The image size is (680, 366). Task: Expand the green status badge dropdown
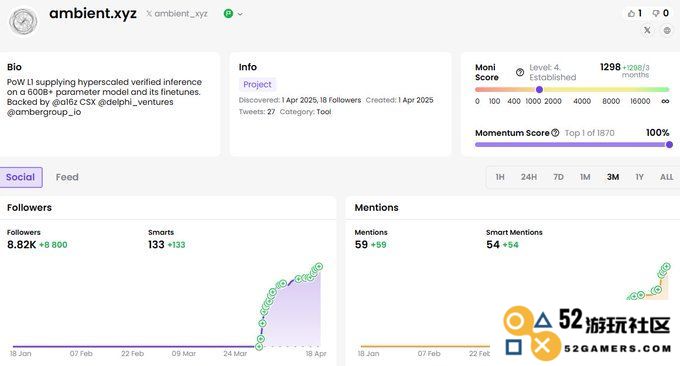click(x=240, y=14)
